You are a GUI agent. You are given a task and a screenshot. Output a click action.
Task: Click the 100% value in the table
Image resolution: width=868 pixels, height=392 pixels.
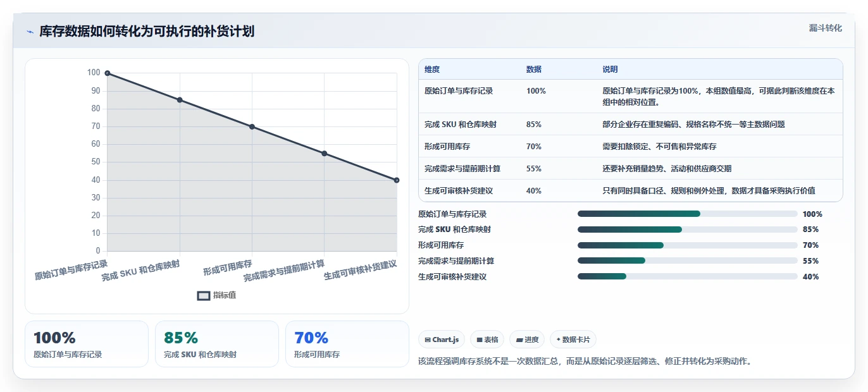(x=536, y=91)
